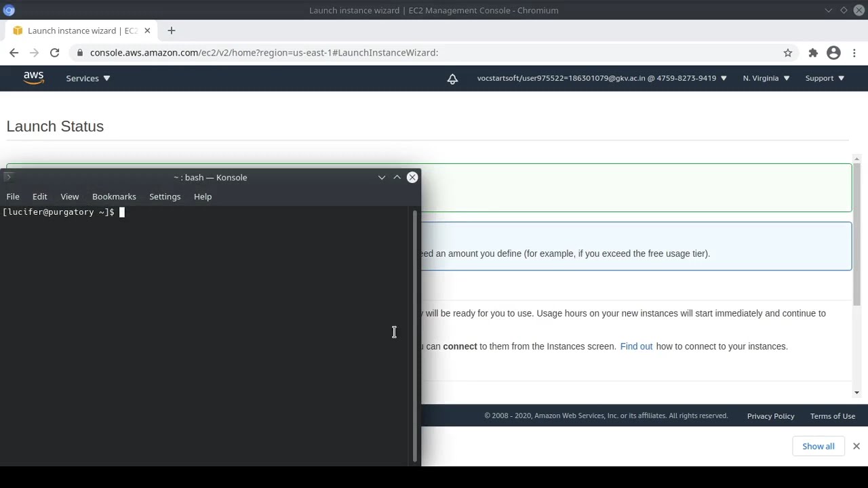Click the Konsole title bar terminal icon

click(8, 178)
